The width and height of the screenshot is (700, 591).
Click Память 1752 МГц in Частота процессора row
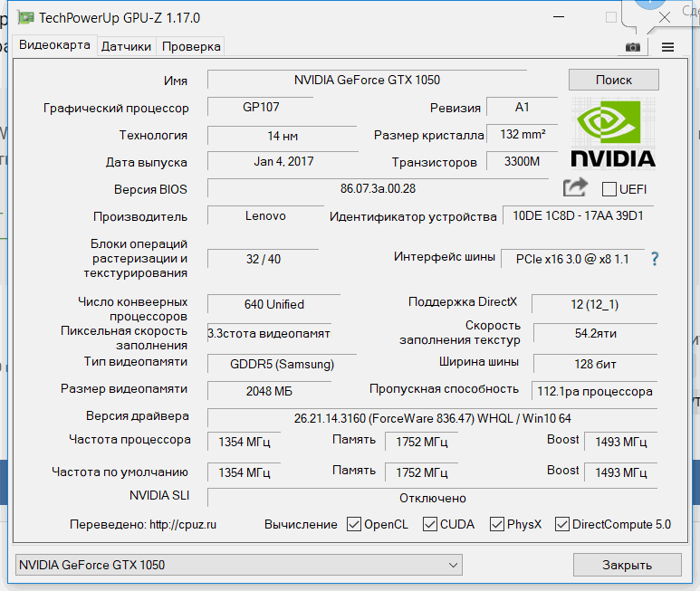(x=421, y=442)
